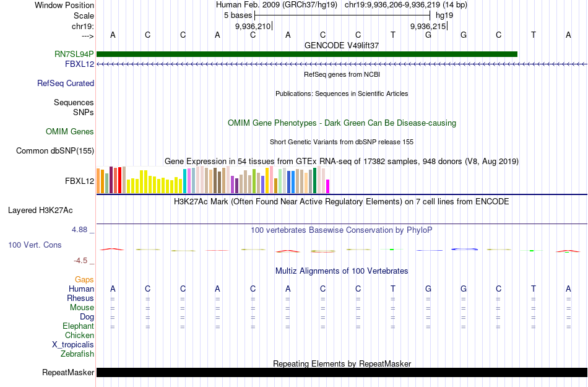This screenshot has width=588, height=387.
Task: Select the Dog species label
Action: [87, 317]
